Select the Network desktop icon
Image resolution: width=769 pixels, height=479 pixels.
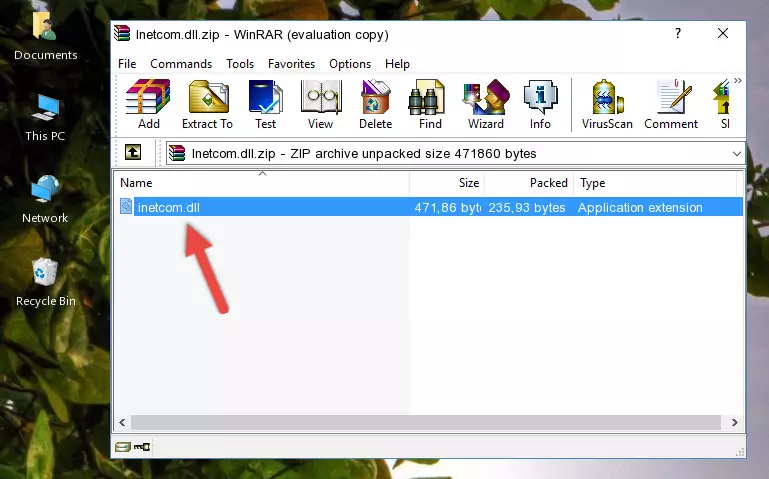coord(45,200)
